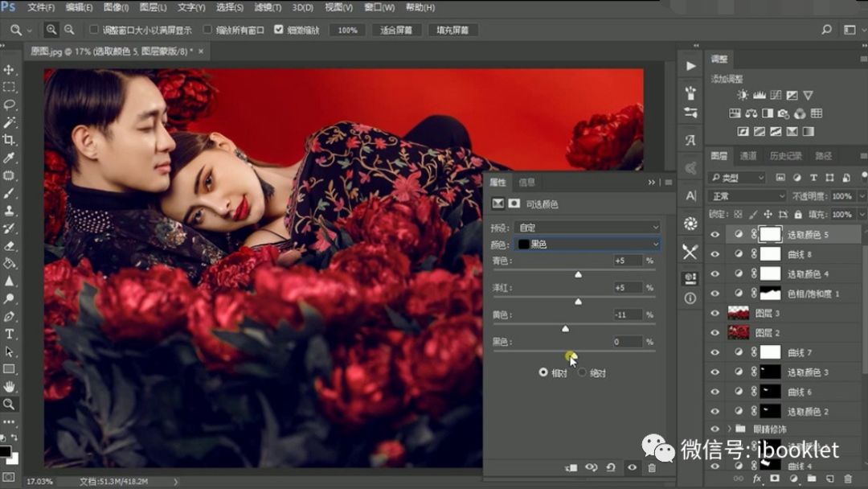
Task: Open the 滤镜(T) menu
Action: [266, 7]
